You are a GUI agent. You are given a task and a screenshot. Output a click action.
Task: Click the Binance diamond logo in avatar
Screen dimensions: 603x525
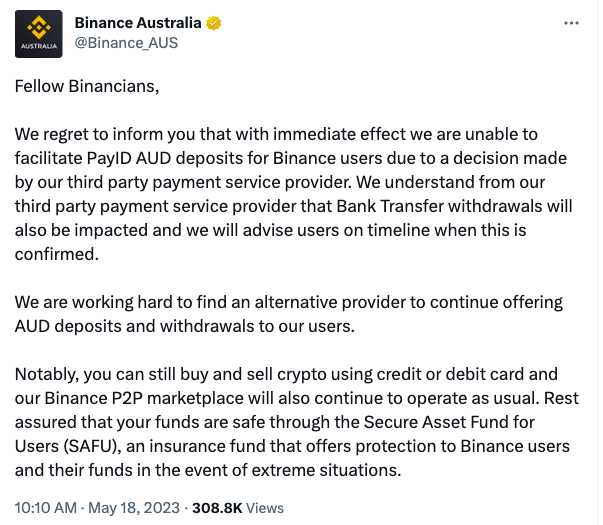pyautogui.click(x=38, y=28)
